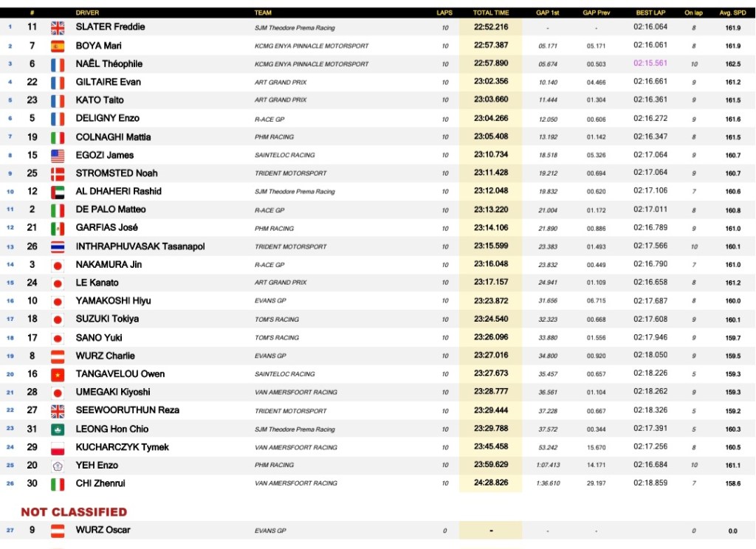Click the LAPS column header
This screenshot has height=549, width=756.
pos(444,13)
